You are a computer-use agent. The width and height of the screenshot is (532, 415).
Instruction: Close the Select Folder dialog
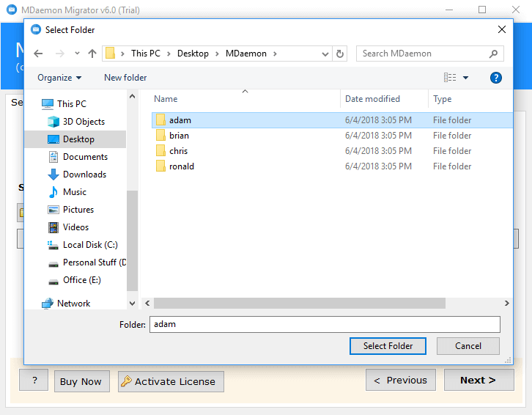(502, 29)
